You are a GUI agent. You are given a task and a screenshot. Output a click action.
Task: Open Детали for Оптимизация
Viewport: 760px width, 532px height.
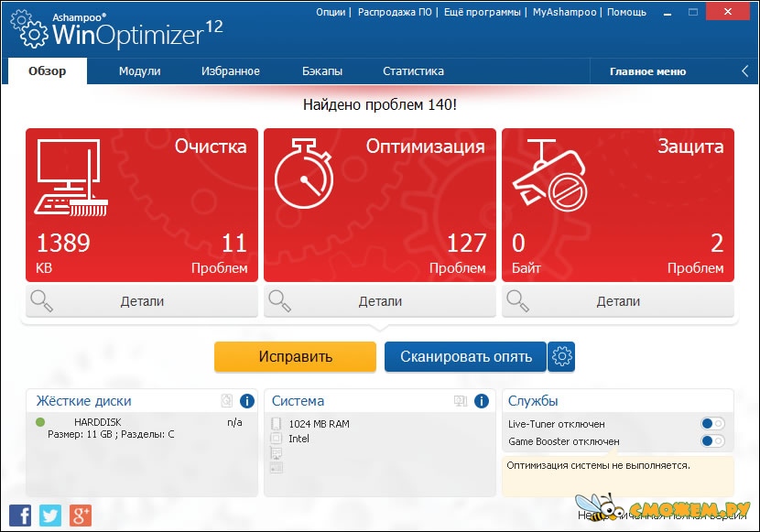[380, 301]
